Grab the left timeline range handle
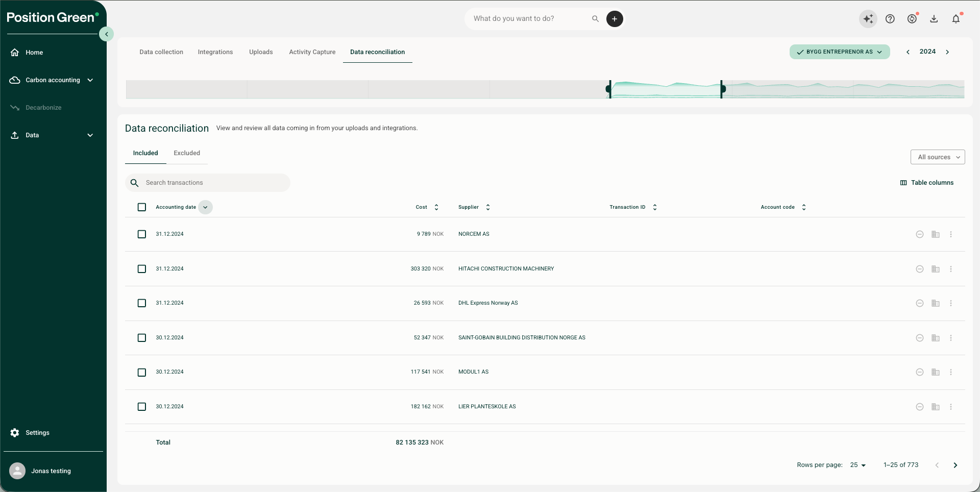 pos(609,89)
